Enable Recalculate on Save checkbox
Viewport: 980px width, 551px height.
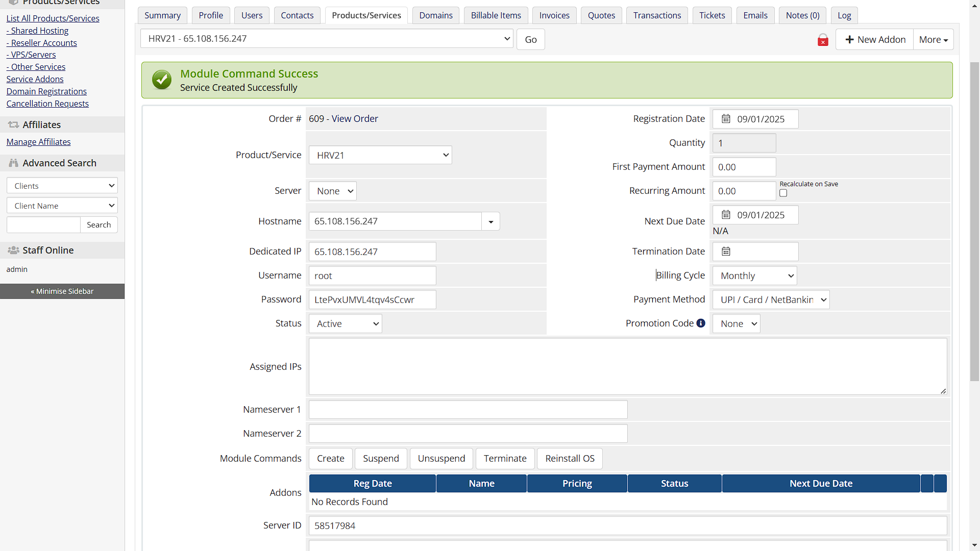783,193
